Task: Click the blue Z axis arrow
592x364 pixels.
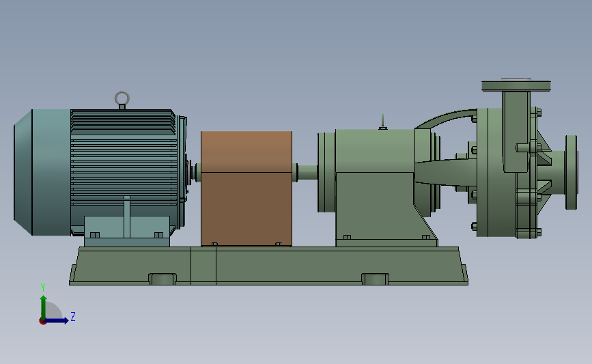Action: [55, 320]
